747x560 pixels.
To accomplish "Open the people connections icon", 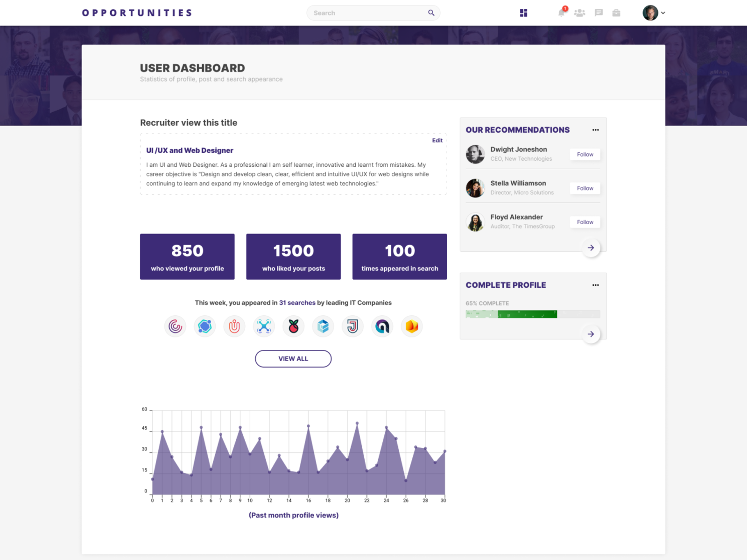I will pos(579,13).
